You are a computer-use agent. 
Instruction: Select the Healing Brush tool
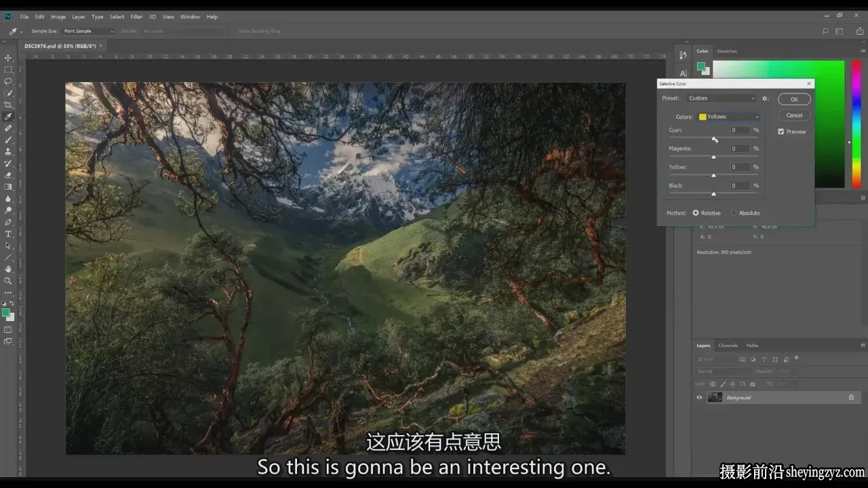(8, 128)
